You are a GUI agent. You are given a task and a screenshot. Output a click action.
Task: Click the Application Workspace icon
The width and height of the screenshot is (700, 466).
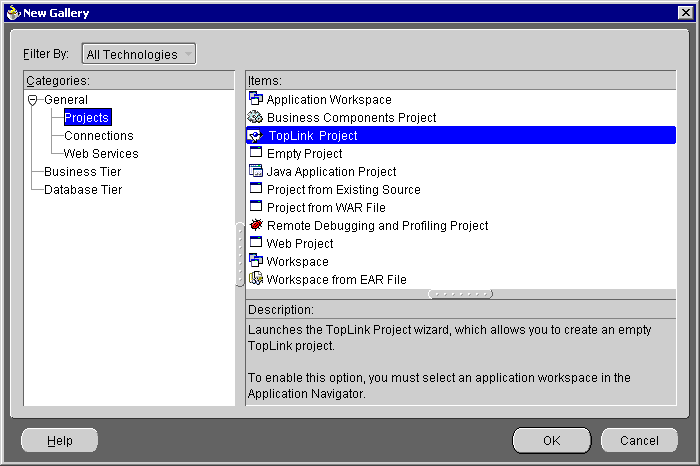pos(256,99)
